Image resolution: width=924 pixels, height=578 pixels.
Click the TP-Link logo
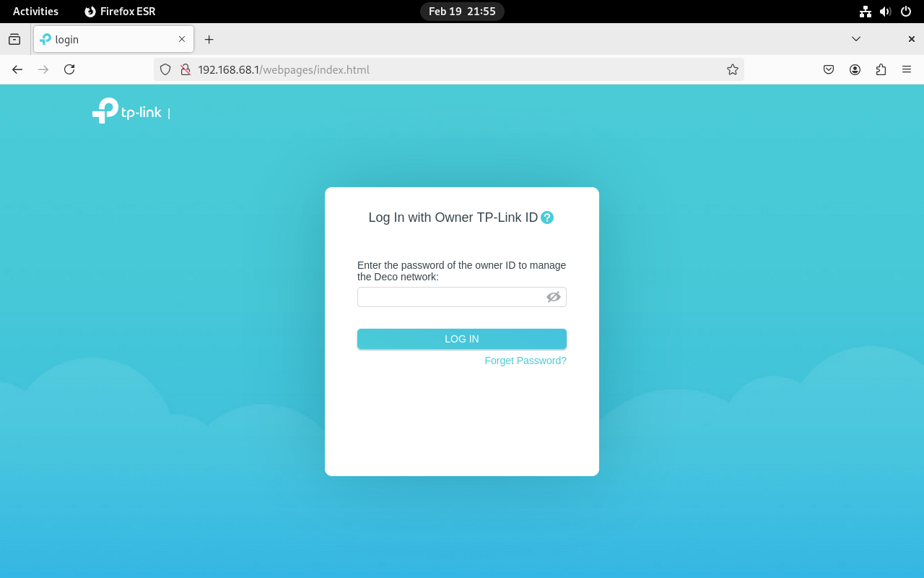127,111
